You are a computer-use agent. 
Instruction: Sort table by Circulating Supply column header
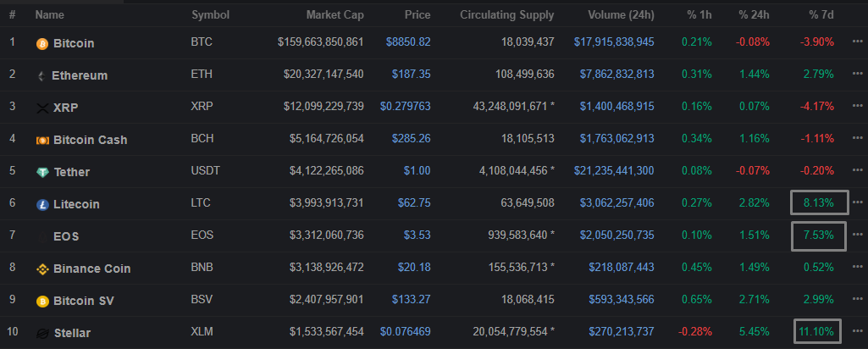tap(507, 15)
